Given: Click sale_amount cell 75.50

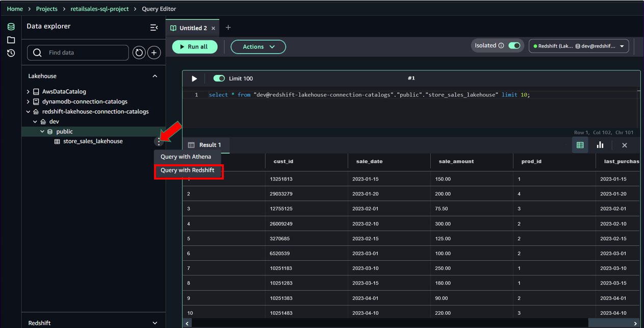Looking at the screenshot, I should click(472, 209).
